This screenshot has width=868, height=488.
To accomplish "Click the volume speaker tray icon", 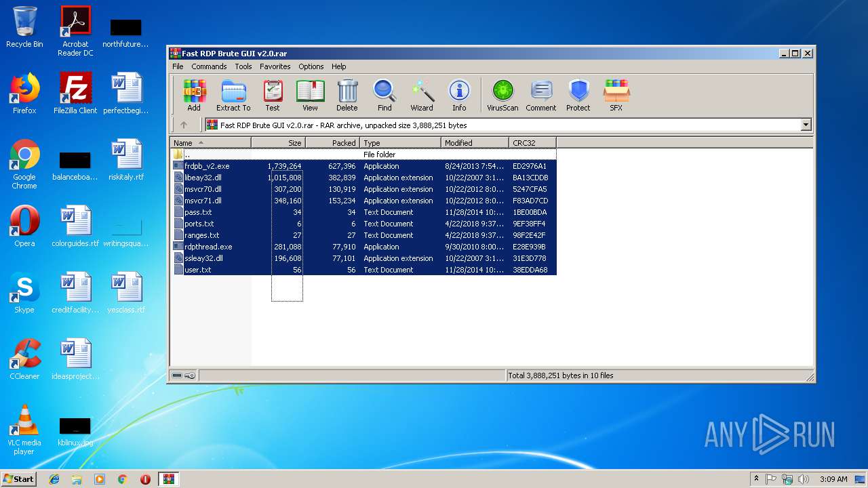I will pos(804,479).
